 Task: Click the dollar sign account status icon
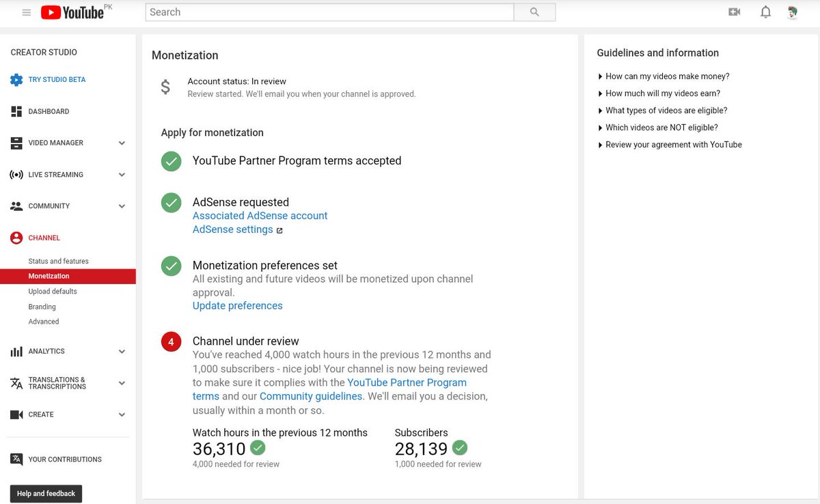point(165,87)
